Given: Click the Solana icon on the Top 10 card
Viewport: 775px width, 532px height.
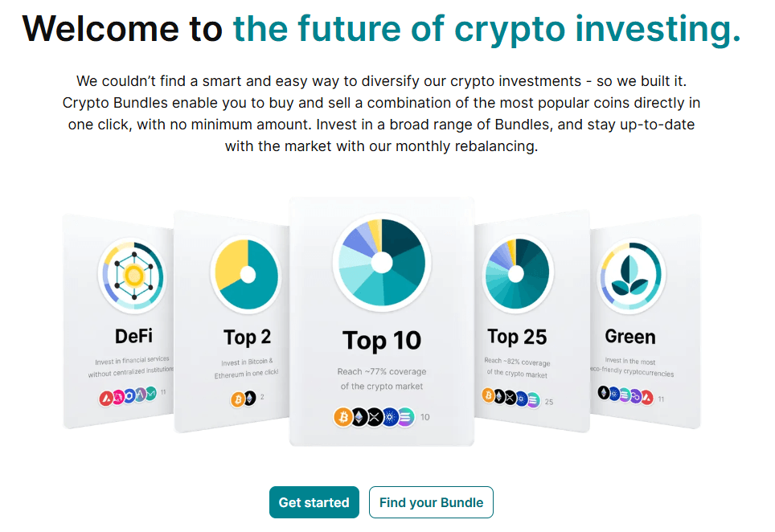Looking at the screenshot, I should (407, 417).
